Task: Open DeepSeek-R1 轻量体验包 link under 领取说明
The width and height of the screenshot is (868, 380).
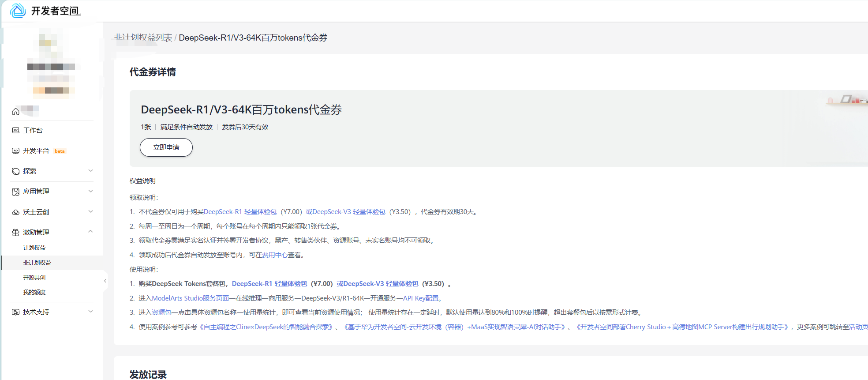Action: coord(240,212)
